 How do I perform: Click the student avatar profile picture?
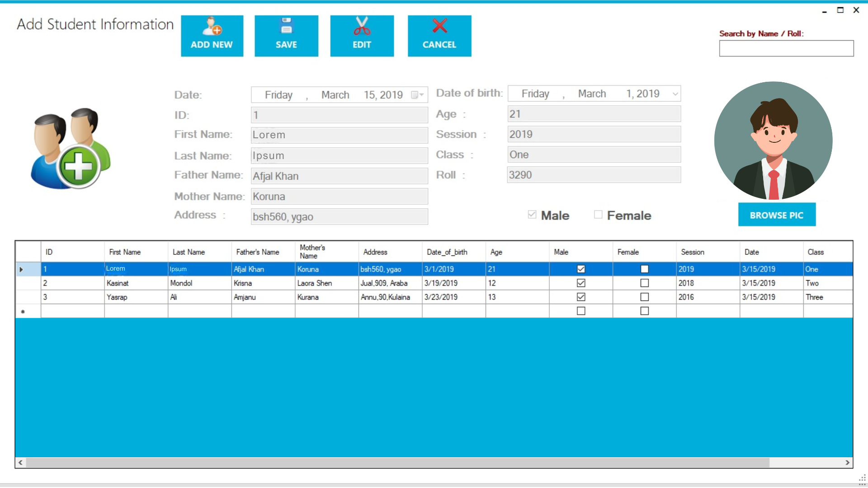tap(773, 141)
